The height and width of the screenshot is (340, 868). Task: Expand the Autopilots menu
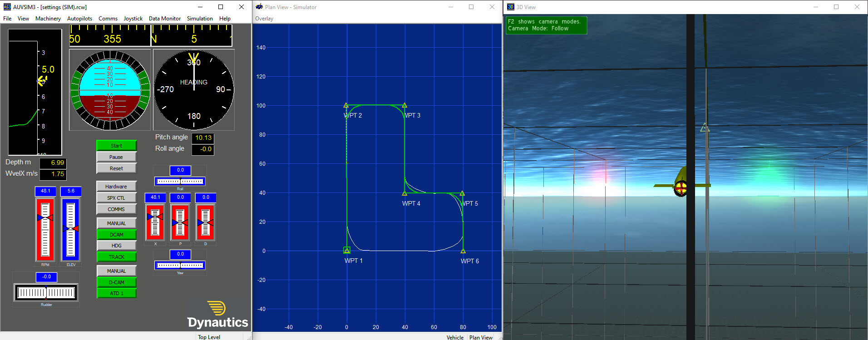tap(79, 19)
